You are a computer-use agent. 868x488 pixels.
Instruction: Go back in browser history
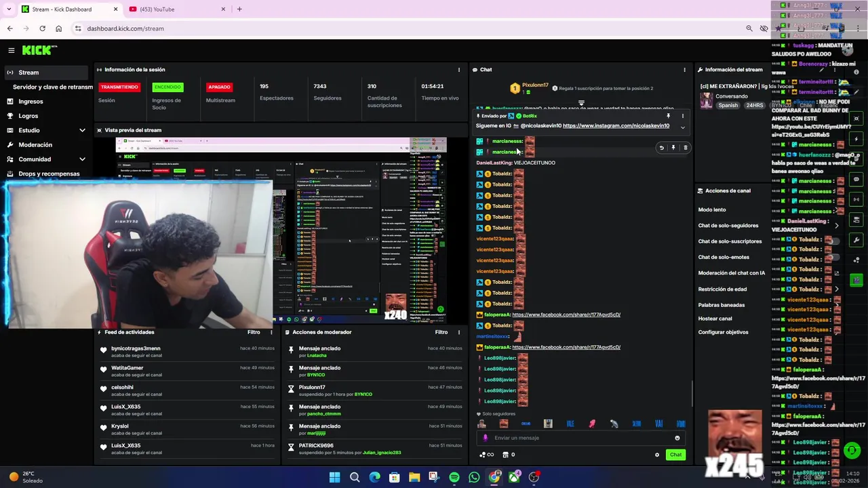pos(9,28)
